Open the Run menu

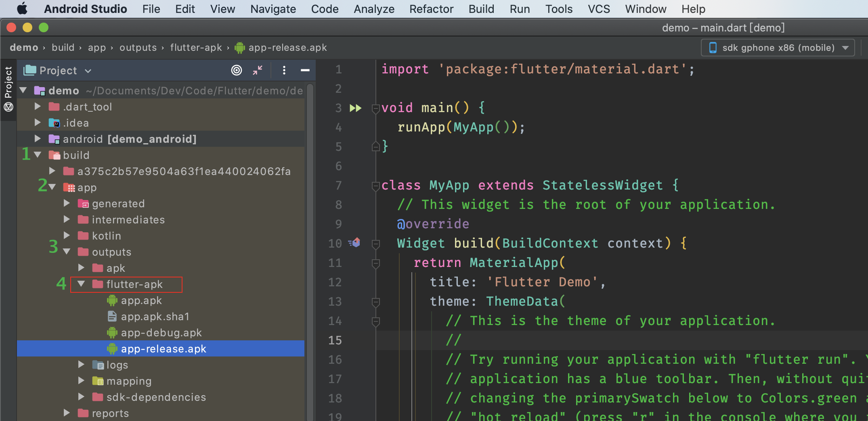pyautogui.click(x=520, y=9)
